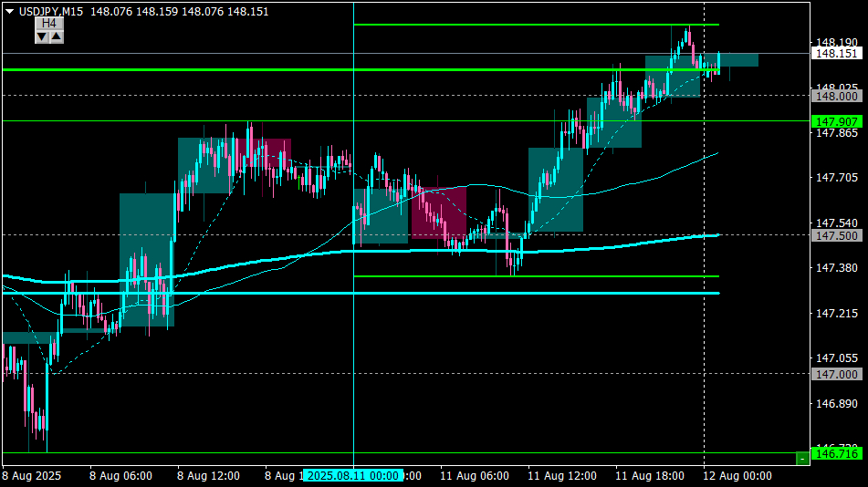The image size is (868, 487).
Task: Click the 147.500 level price label
Action: coord(836,236)
